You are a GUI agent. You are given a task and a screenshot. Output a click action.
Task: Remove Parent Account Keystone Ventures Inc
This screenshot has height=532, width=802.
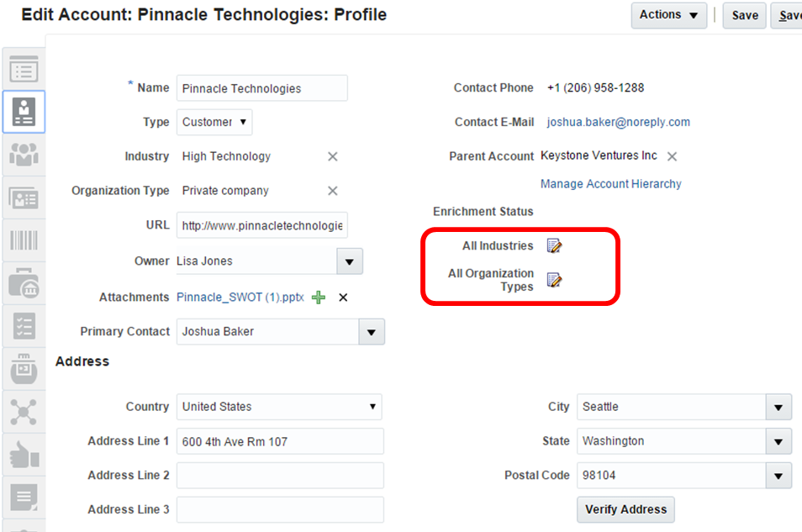(672, 156)
